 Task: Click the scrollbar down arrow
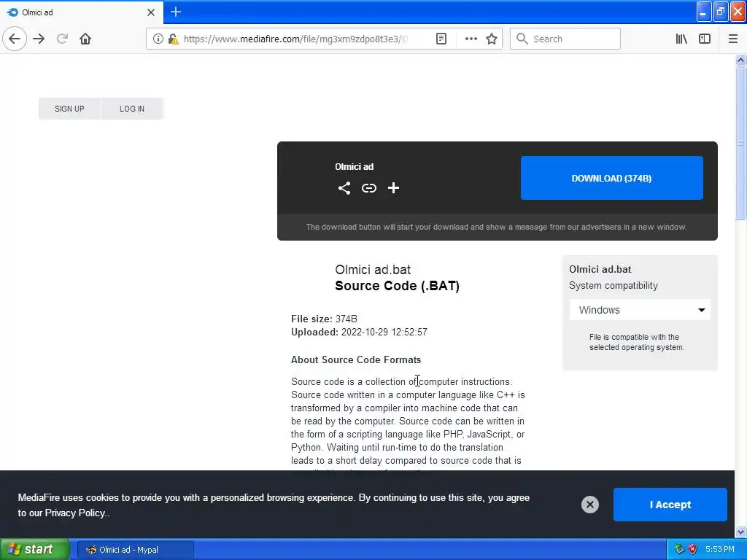pyautogui.click(x=740, y=532)
